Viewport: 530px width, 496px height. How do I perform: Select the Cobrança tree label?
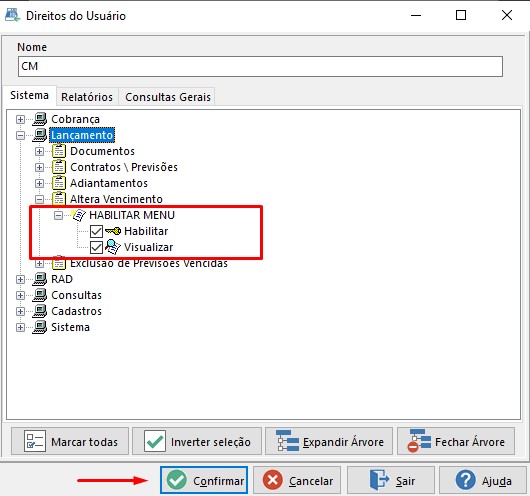click(75, 119)
